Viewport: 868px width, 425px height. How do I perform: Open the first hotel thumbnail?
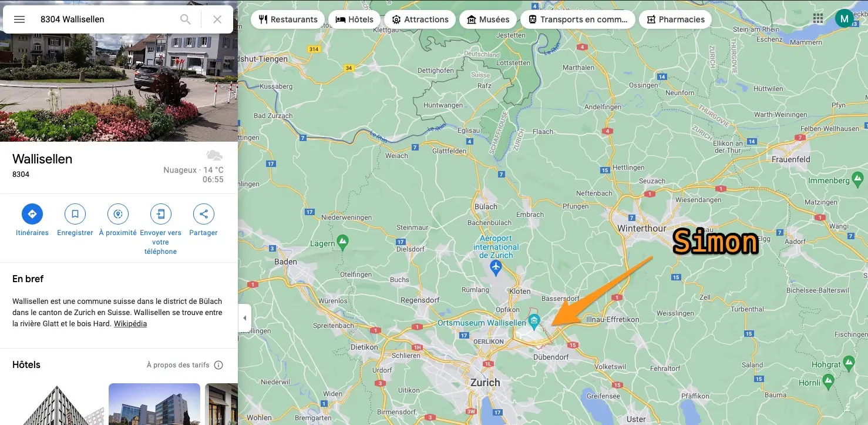(x=58, y=404)
